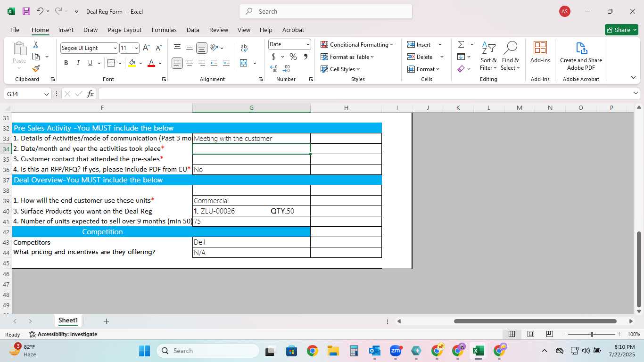Screen dimensions: 644x362
Task: Switch to the Acrobat tab
Action: pos(293,30)
